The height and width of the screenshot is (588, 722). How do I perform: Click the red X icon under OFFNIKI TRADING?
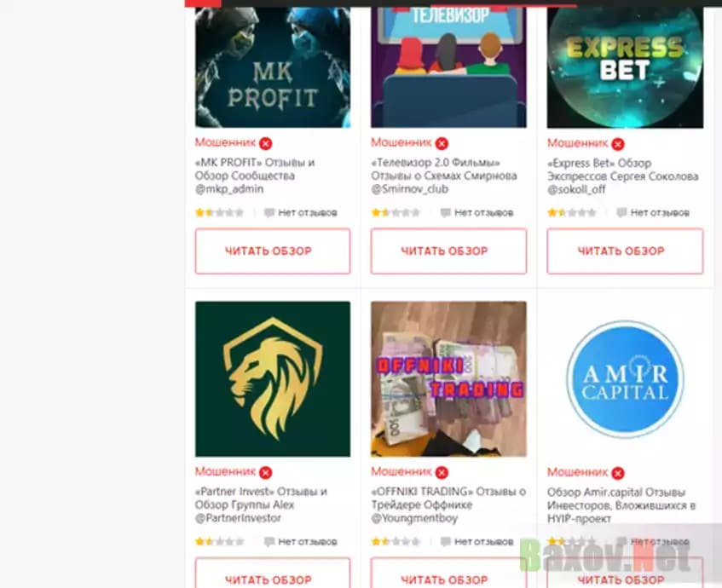coord(442,472)
